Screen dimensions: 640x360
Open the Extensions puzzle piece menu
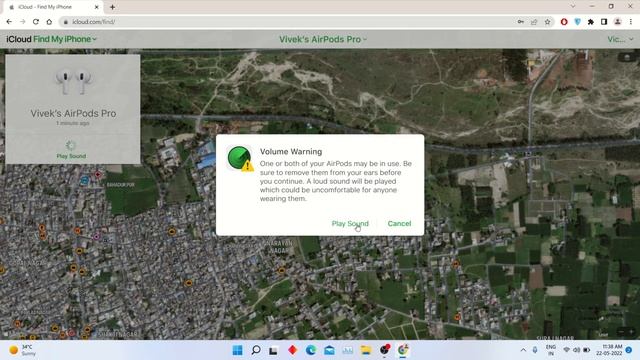pos(591,22)
